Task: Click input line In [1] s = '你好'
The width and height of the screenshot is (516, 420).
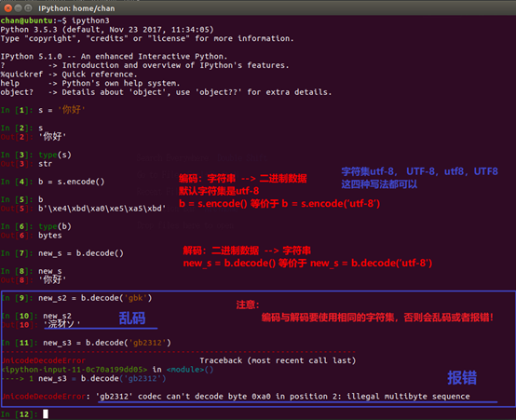Action: (43, 110)
